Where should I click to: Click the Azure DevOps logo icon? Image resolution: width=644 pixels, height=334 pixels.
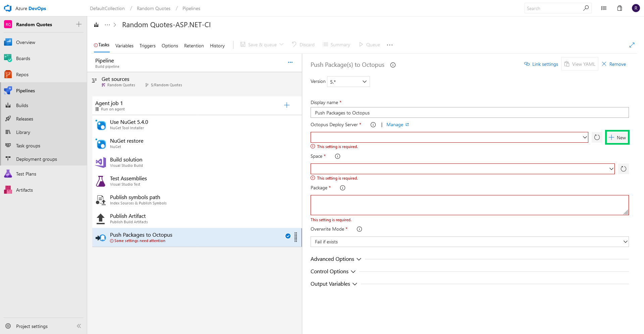pos(7,8)
